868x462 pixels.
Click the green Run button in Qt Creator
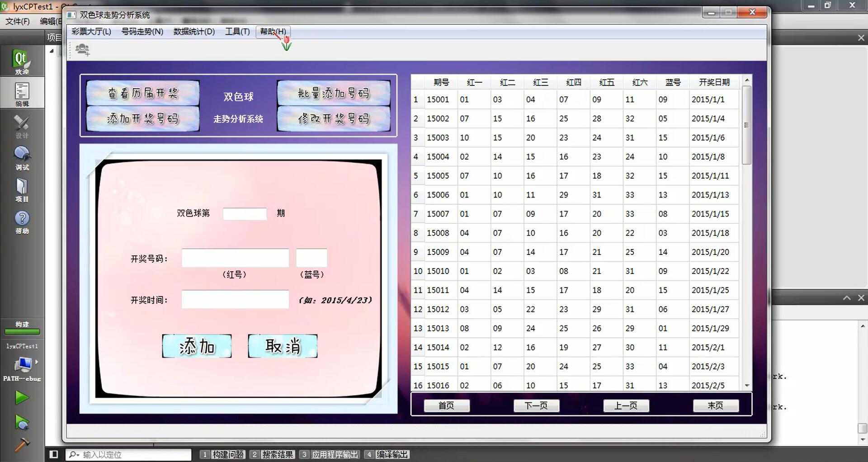click(x=21, y=397)
